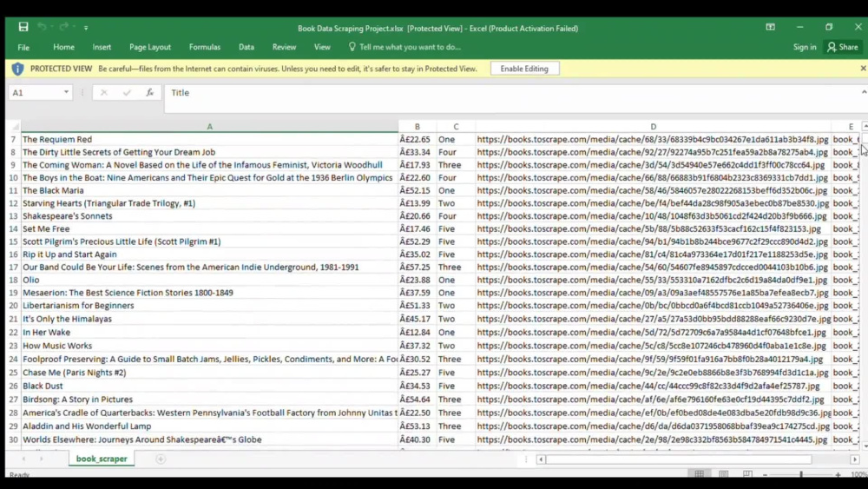Click the New Sheet plus icon
Screen dimensions: 868x489
pos(161,459)
